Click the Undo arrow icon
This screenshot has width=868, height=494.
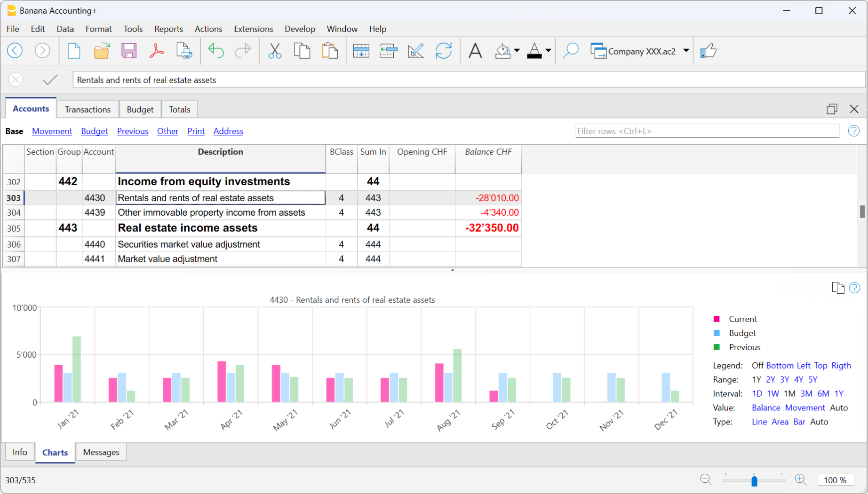pos(215,51)
